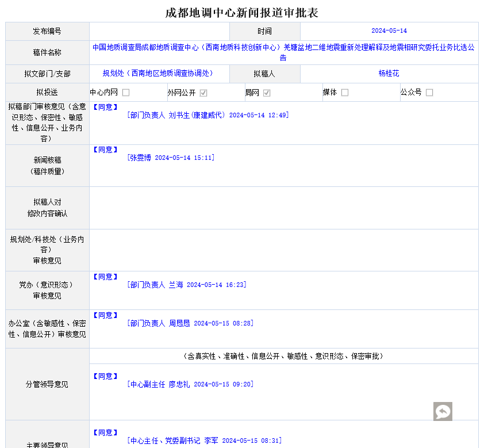
Task: Toggle the 公众号 checkbox
Action: coord(429,93)
